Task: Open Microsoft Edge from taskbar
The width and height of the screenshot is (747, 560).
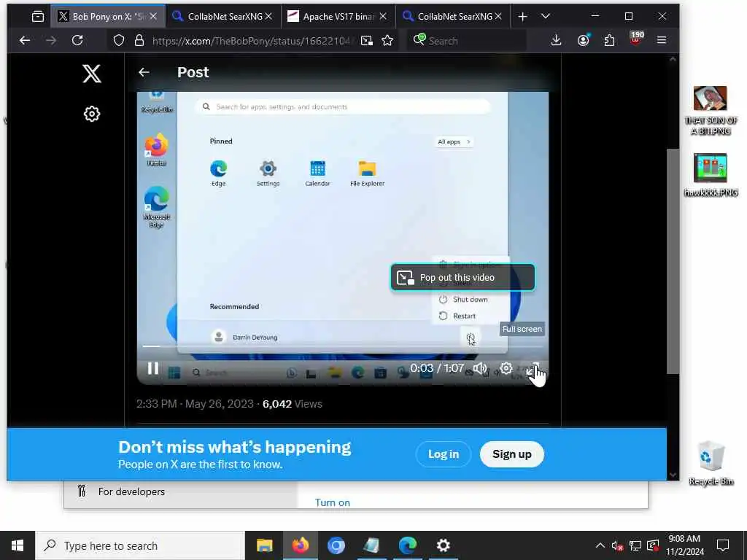Action: pyautogui.click(x=407, y=545)
